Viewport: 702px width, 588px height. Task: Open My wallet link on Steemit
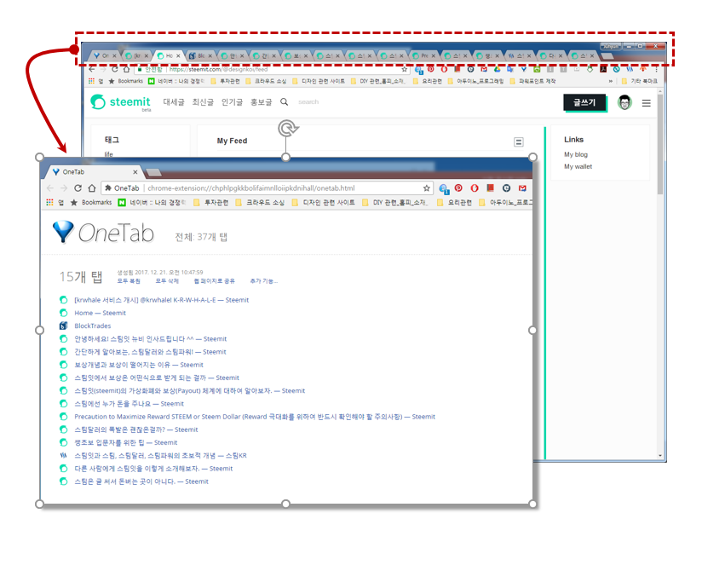(x=578, y=166)
